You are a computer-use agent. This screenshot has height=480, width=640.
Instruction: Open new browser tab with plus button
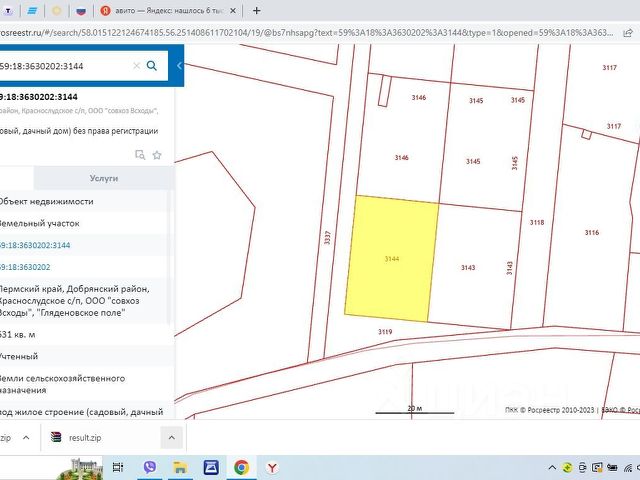point(256,11)
